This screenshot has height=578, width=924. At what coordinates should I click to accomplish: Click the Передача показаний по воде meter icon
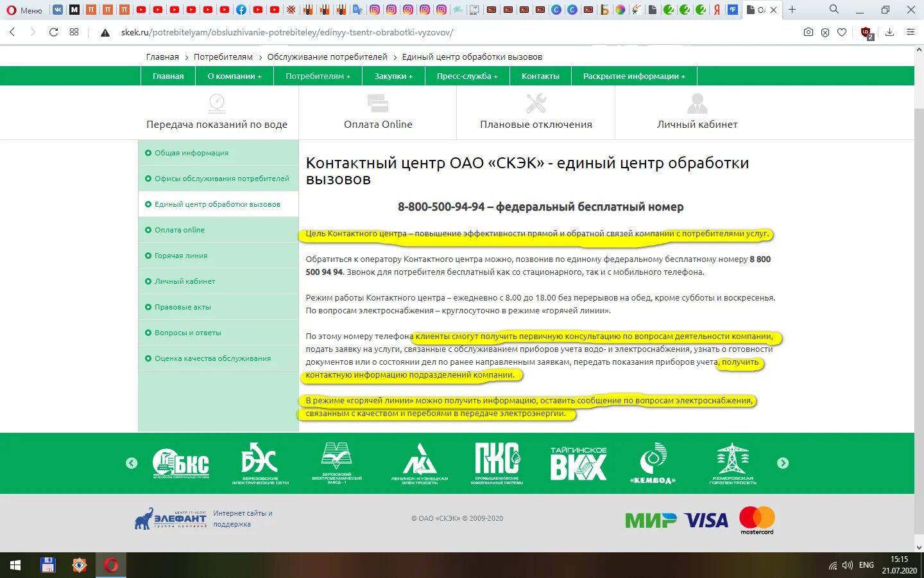[x=217, y=103]
